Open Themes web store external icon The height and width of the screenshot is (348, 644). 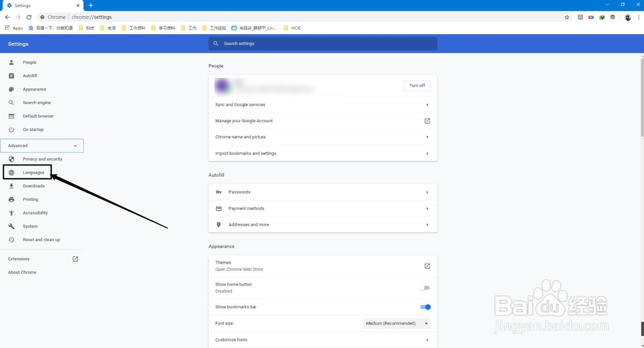point(427,266)
